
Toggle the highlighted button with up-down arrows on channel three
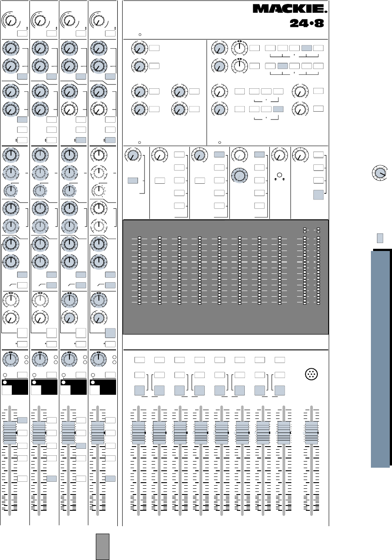point(80,140)
